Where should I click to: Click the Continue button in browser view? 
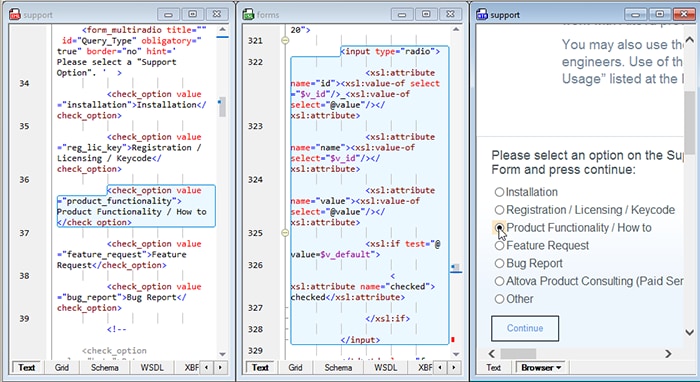(x=525, y=328)
